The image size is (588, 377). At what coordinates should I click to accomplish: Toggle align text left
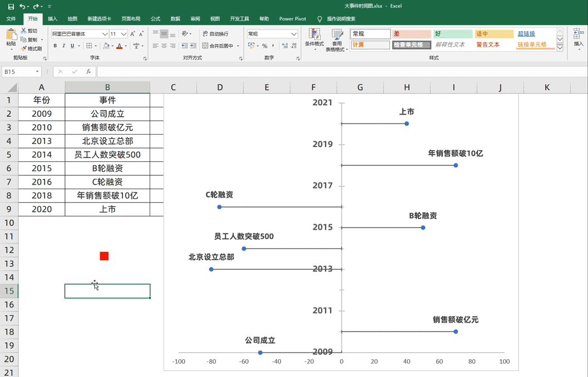tap(155, 46)
